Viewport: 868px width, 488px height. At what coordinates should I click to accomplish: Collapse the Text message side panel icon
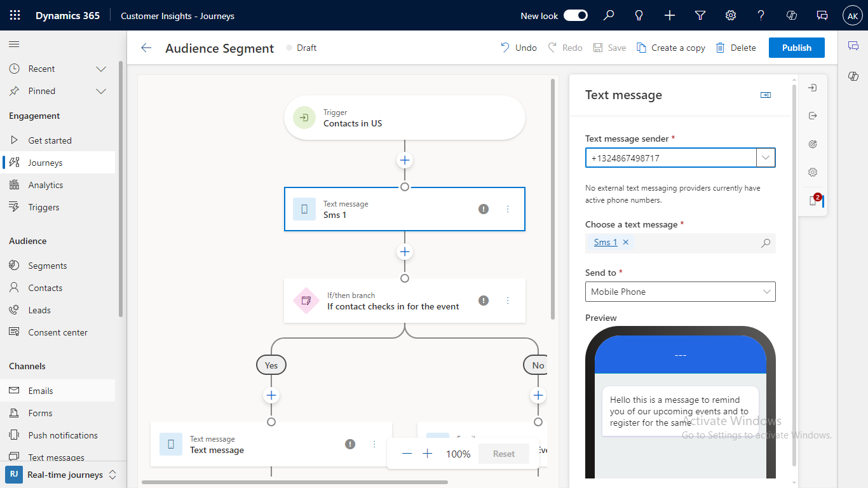point(766,95)
